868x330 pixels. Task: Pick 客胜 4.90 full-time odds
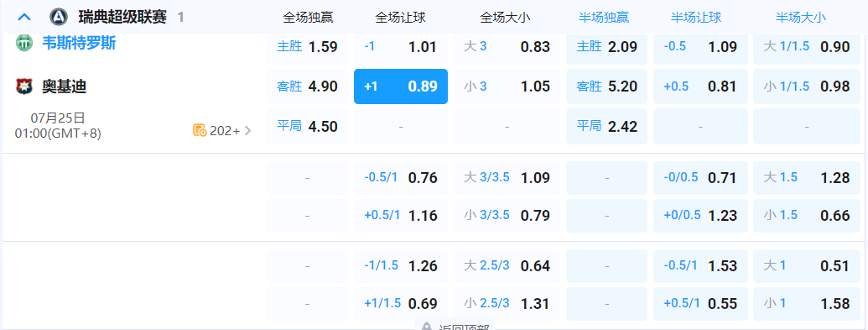point(308,86)
